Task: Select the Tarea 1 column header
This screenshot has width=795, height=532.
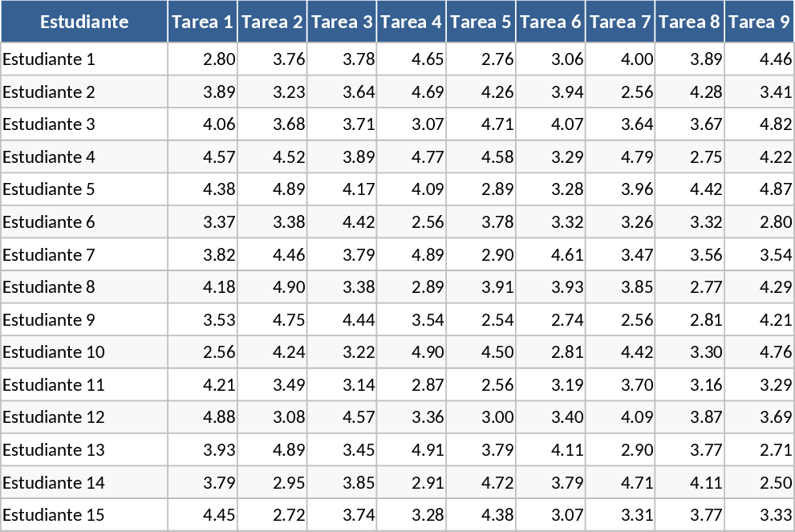Action: click(203, 22)
